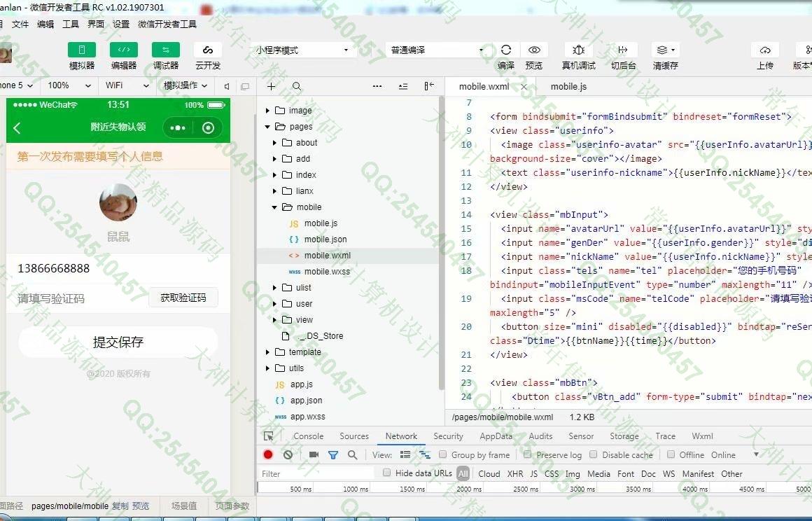Click the file tree sort icon
This screenshot has height=521, width=812.
click(x=403, y=86)
